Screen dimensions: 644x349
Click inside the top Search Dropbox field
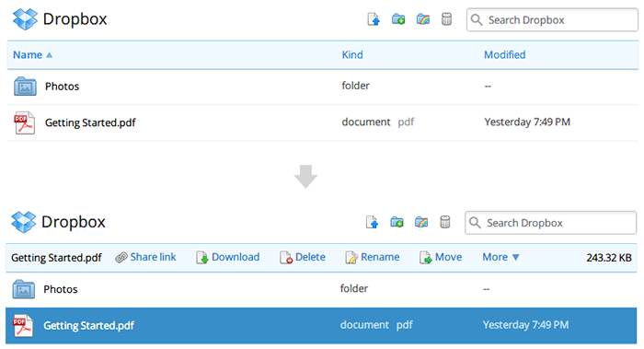552,19
